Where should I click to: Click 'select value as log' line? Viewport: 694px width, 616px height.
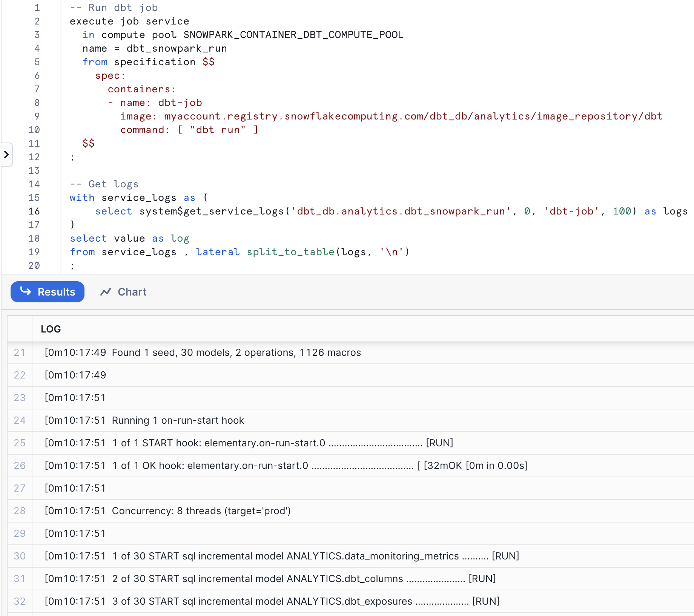click(129, 239)
